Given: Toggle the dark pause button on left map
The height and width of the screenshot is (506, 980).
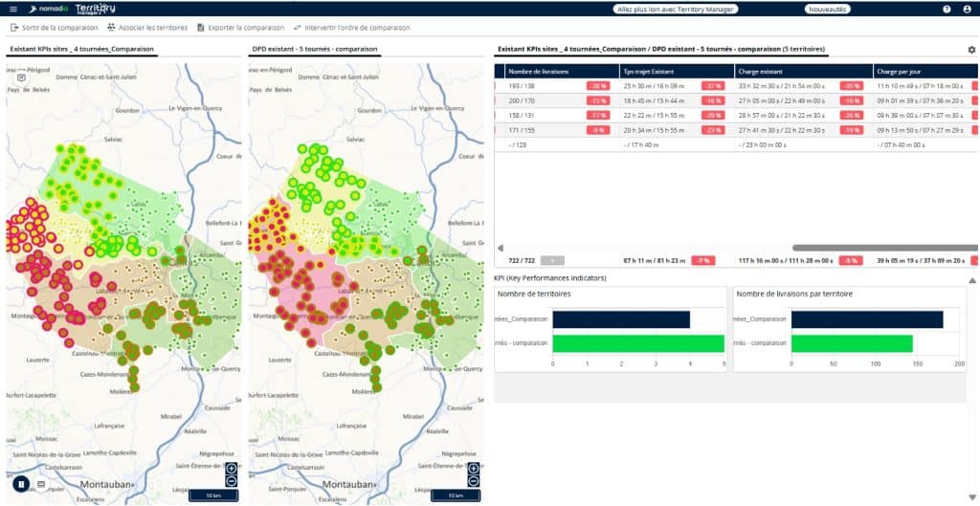Looking at the screenshot, I should pyautogui.click(x=19, y=484).
